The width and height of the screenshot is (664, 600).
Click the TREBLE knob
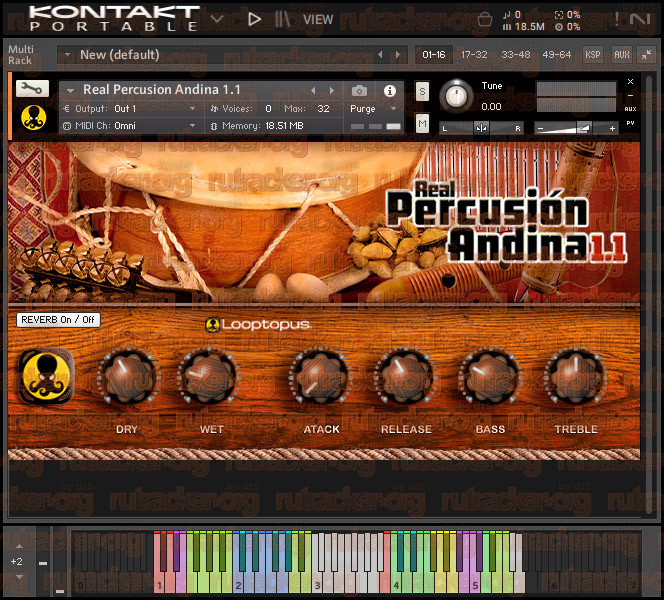tap(576, 377)
